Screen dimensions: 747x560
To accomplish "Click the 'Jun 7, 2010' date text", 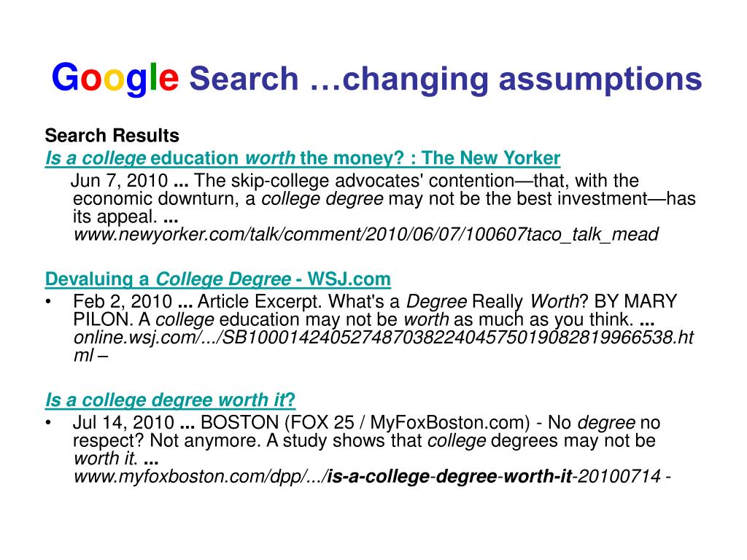I will click(x=119, y=181).
